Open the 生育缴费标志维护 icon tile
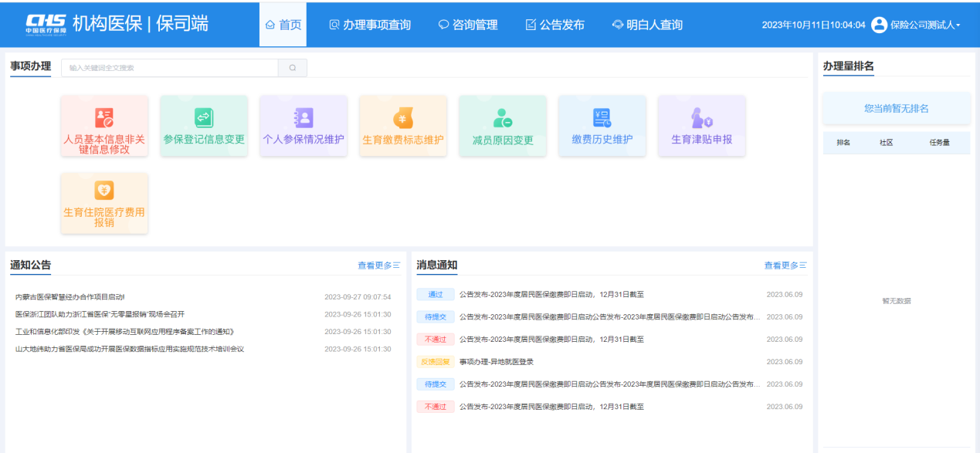980x453 pixels. tap(403, 127)
